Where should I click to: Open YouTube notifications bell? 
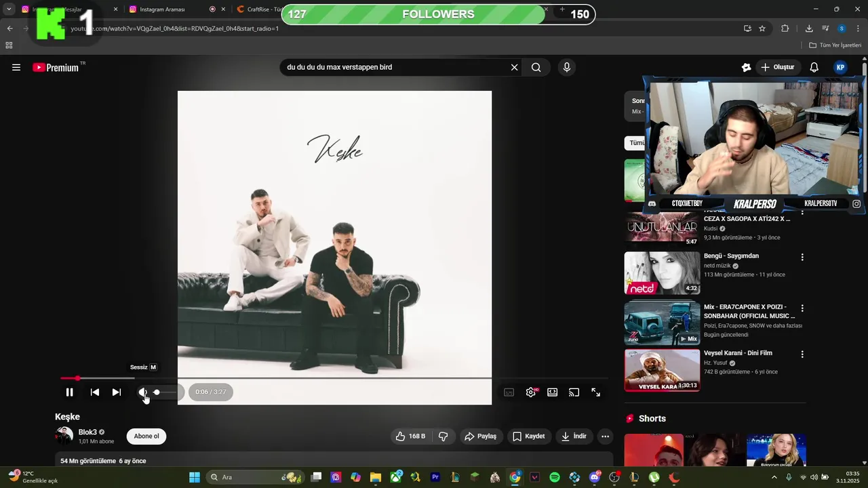[x=814, y=67]
